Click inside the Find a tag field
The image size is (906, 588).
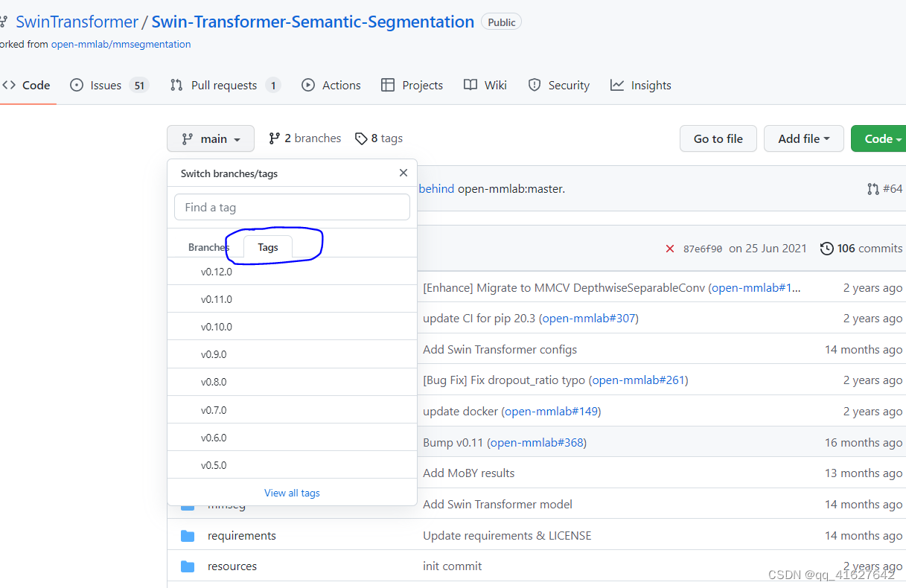point(291,207)
